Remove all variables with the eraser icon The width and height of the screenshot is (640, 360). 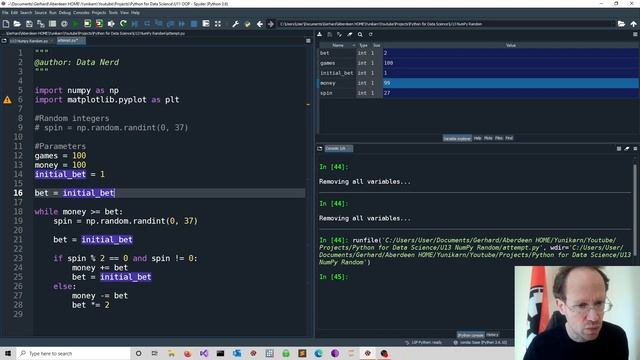(x=350, y=35)
